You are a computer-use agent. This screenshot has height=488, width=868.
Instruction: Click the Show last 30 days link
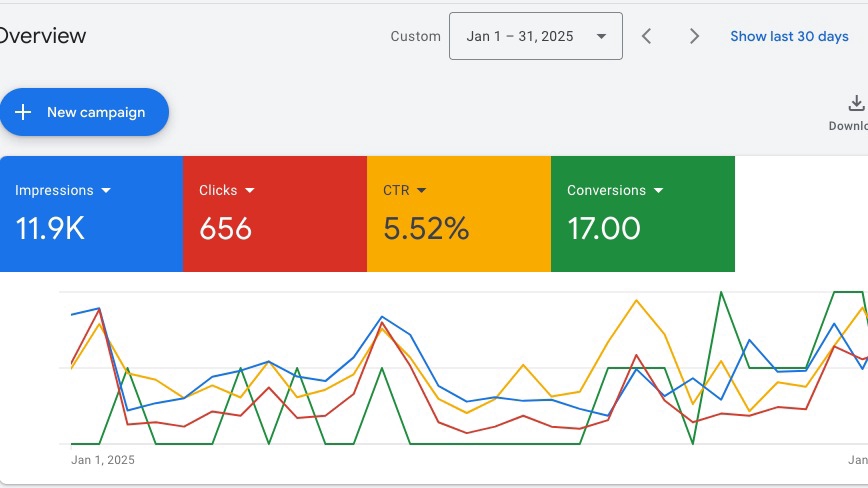(789, 36)
